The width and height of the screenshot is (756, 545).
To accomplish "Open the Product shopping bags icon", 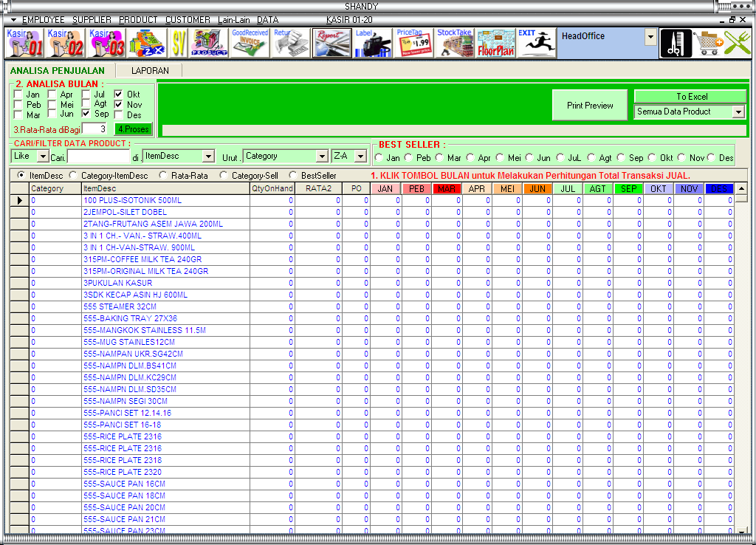I will click(x=209, y=43).
